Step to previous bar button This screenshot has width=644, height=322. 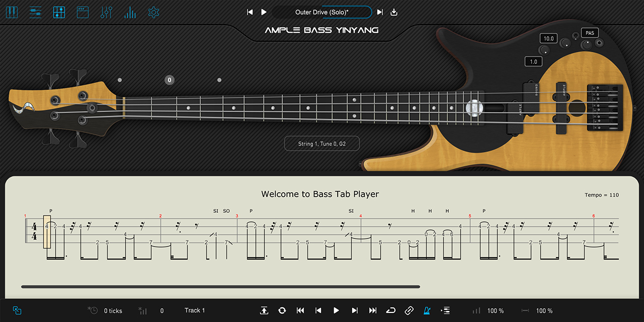[318, 310]
